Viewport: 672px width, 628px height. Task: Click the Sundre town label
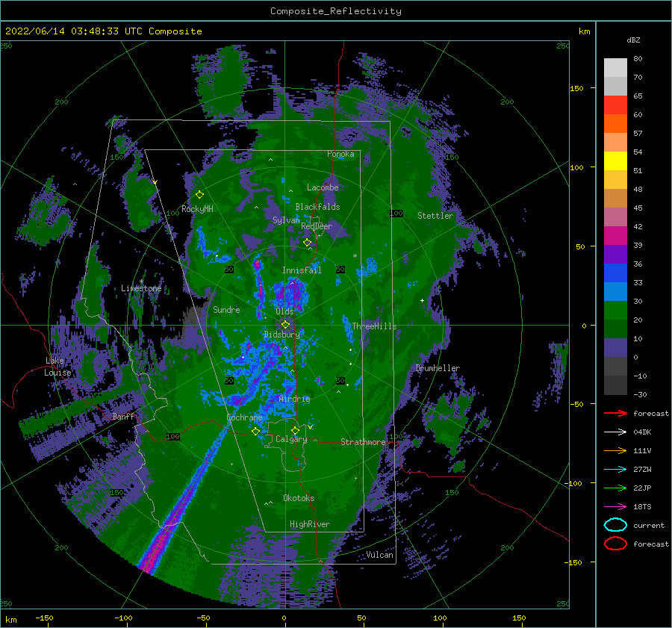point(226,309)
